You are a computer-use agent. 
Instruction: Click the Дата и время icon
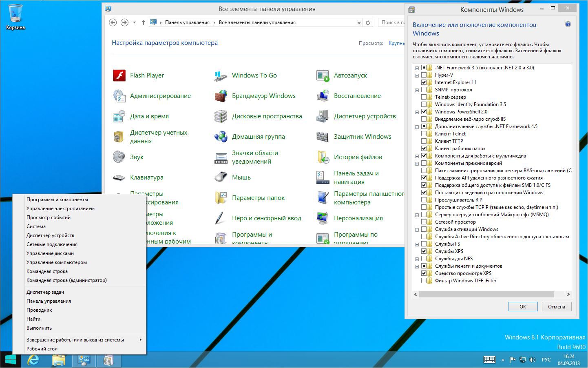tap(119, 116)
